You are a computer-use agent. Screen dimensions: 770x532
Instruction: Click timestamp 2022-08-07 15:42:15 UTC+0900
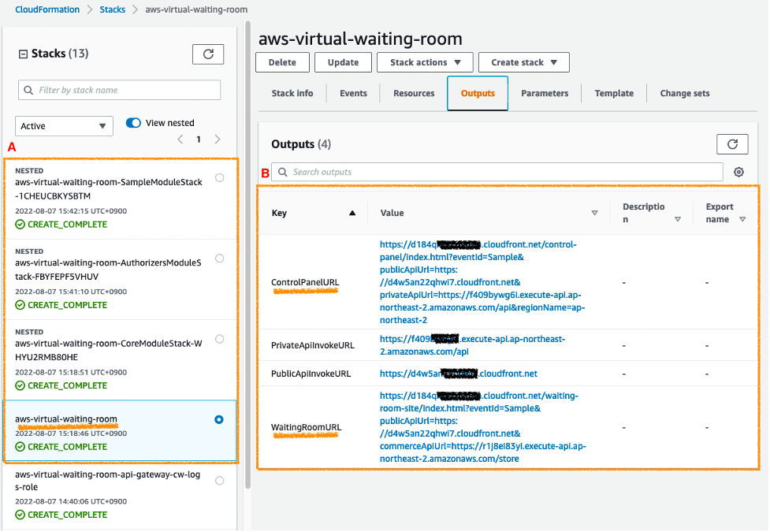pos(71,211)
